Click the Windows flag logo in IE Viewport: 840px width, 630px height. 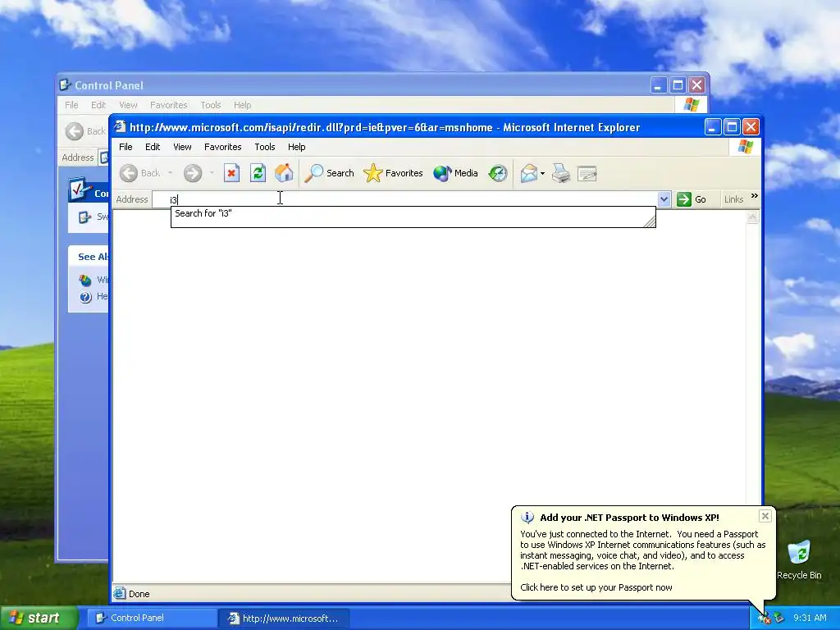[745, 146]
